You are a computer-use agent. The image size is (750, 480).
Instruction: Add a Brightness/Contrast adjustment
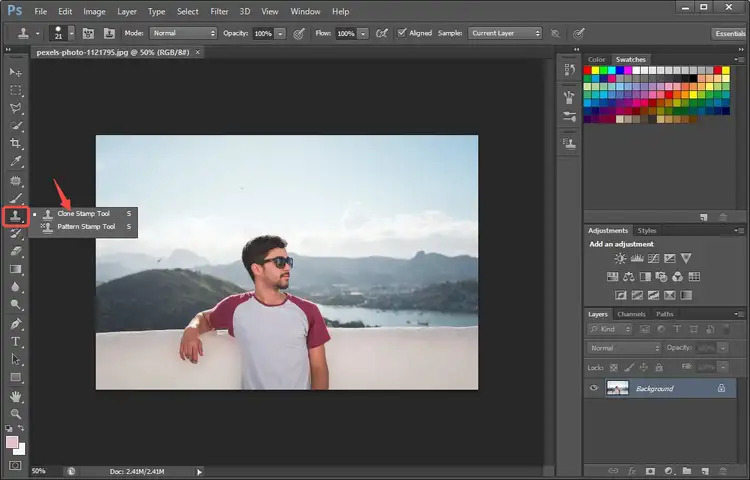(620, 259)
